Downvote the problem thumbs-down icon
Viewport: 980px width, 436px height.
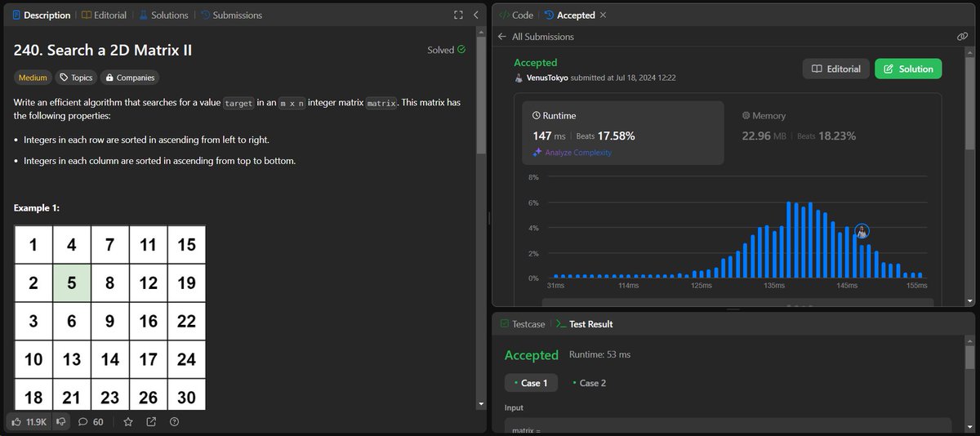point(62,422)
